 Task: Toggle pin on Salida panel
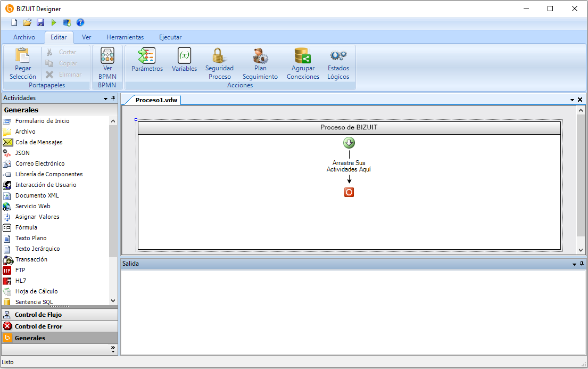pyautogui.click(x=582, y=264)
